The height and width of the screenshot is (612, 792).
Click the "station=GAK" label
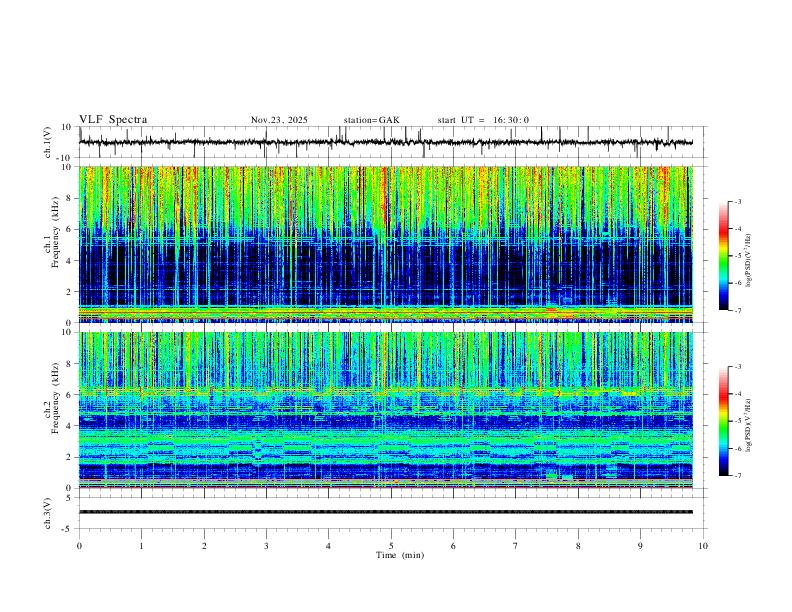click(x=371, y=120)
